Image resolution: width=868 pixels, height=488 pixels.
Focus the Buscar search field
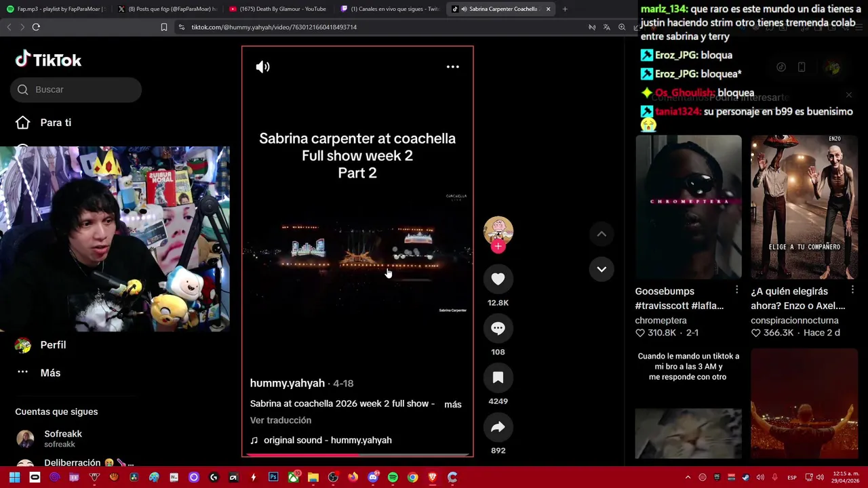(x=76, y=89)
